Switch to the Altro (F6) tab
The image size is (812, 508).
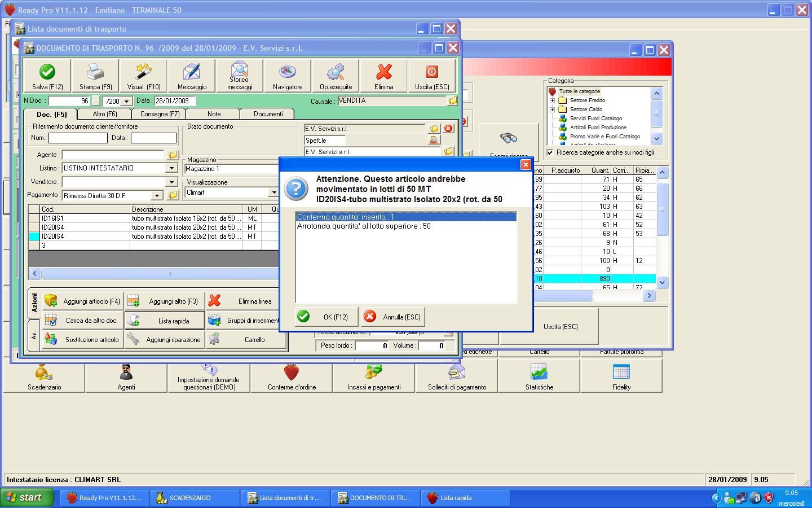pos(105,114)
